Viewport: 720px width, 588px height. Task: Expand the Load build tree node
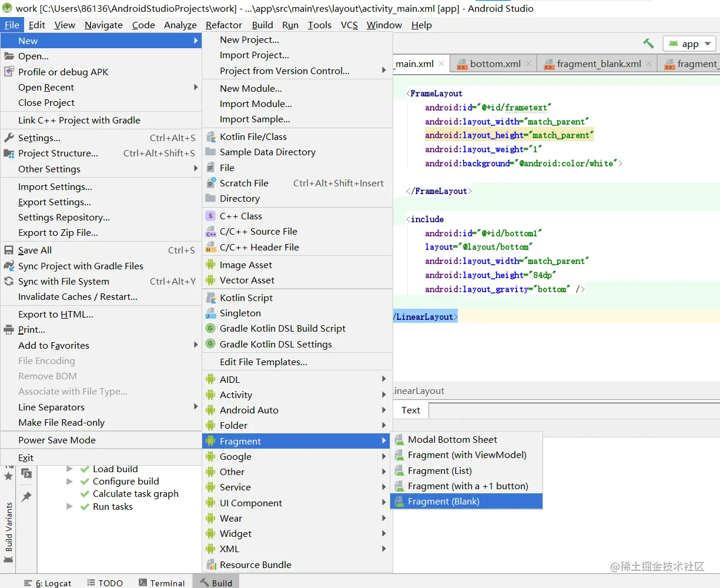(70, 469)
